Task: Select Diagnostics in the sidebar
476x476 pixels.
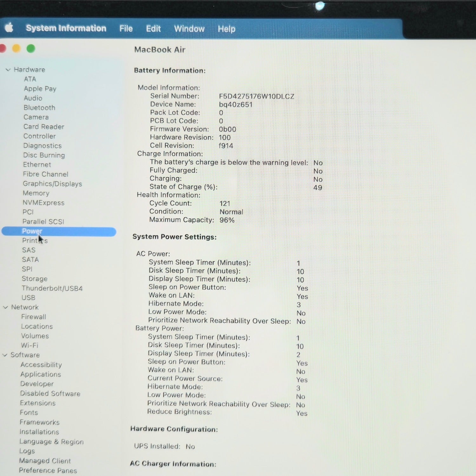Action: 43,146
